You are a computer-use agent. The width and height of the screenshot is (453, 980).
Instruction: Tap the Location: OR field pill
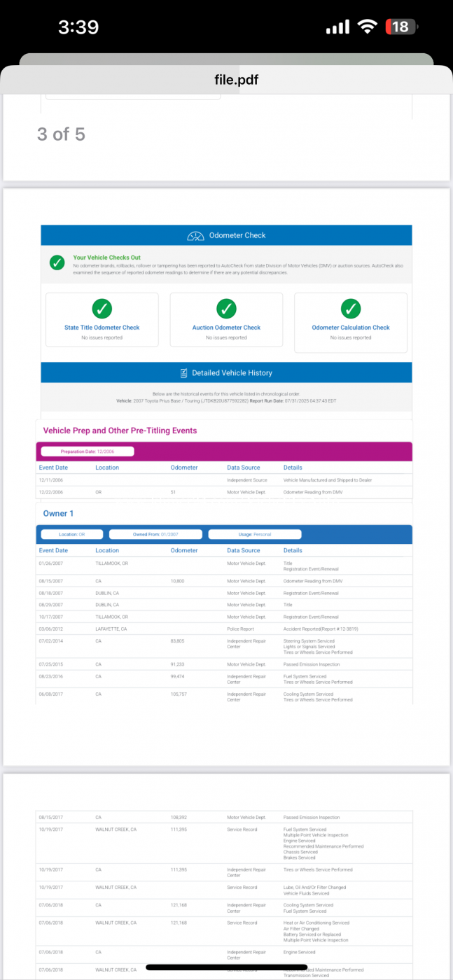click(72, 534)
